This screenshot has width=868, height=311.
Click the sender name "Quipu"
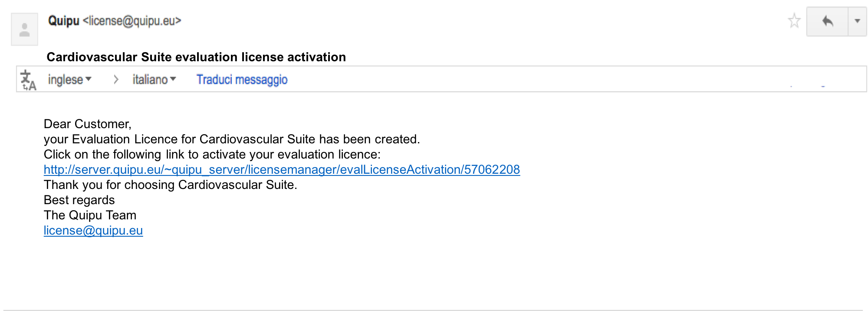[x=63, y=21]
